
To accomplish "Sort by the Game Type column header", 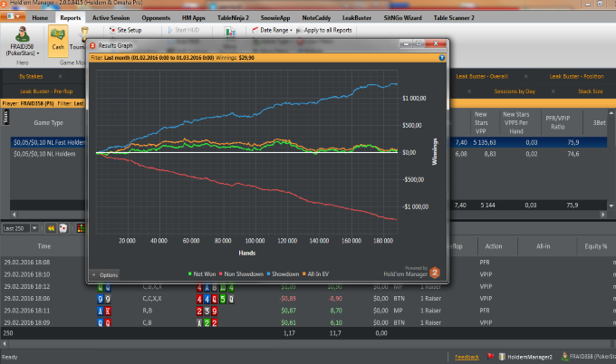I will coord(48,122).
